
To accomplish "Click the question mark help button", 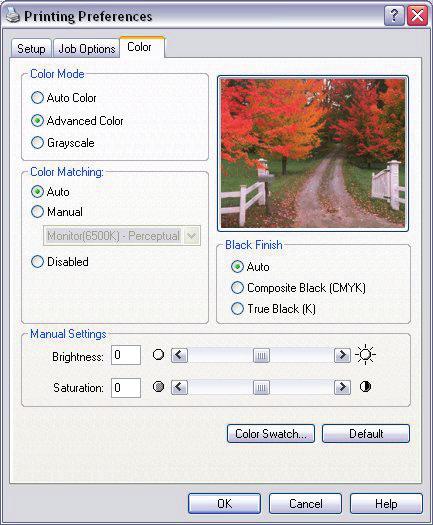I will pyautogui.click(x=394, y=15).
